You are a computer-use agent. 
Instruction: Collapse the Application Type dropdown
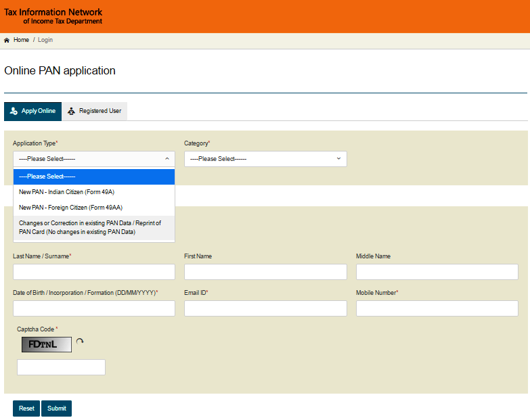94,159
